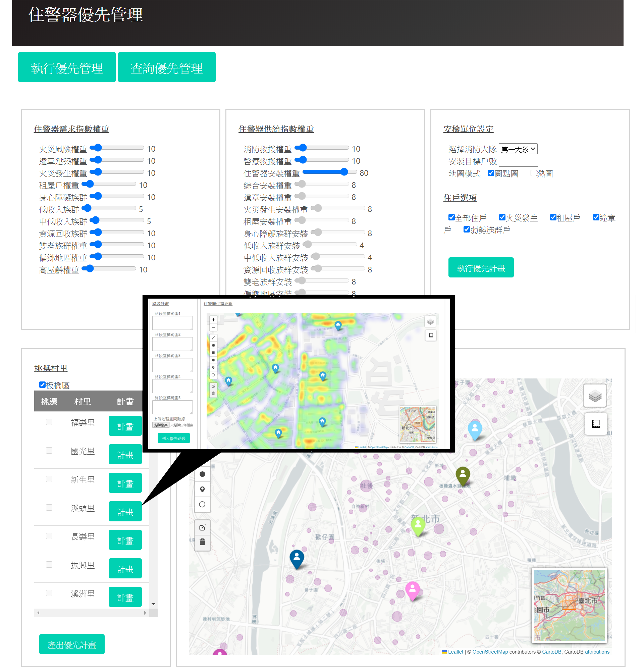The height and width of the screenshot is (671, 644).
Task: Uncheck the 板橋區 district checkbox
Action: 43,385
